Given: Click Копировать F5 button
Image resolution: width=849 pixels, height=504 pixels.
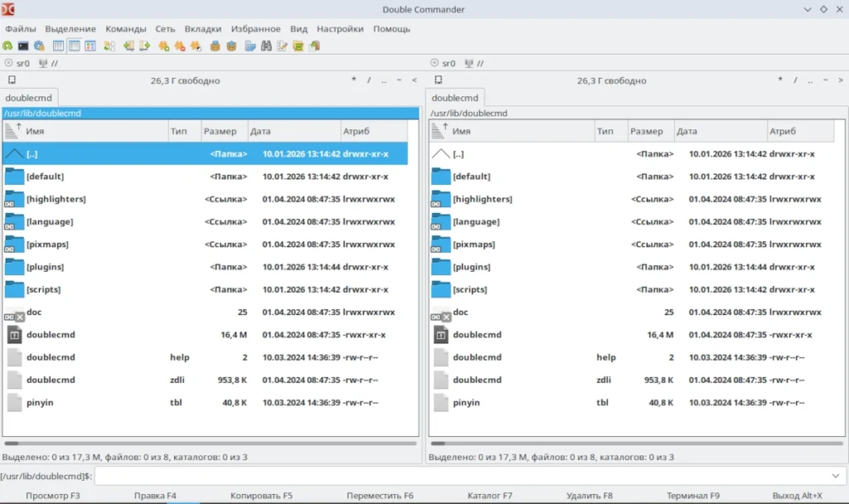Looking at the screenshot, I should [261, 496].
